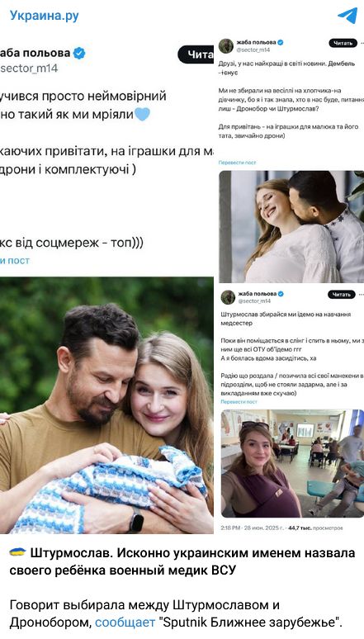Viewport: 364px width, 639px height.
Task: Click Перевести пост under the медсестер tweet
Action: point(239,401)
